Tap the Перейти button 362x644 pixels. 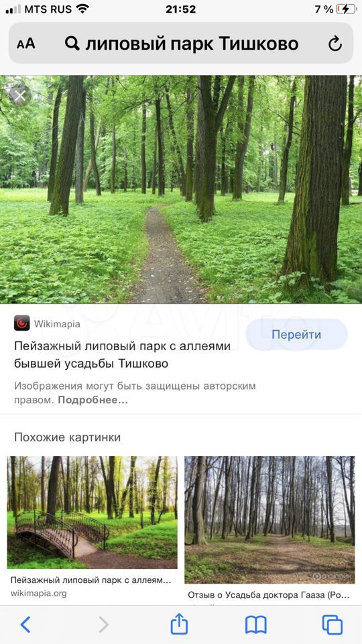pyautogui.click(x=296, y=334)
